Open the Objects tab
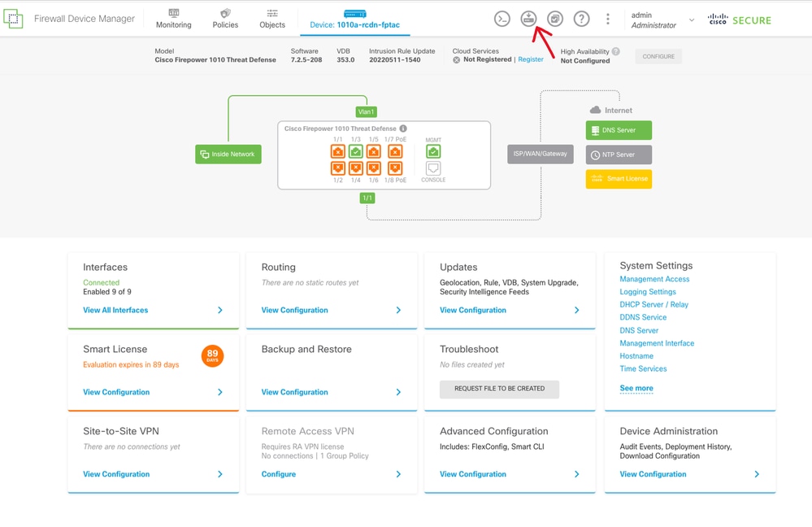Image resolution: width=812 pixels, height=527 pixels. pos(272,19)
